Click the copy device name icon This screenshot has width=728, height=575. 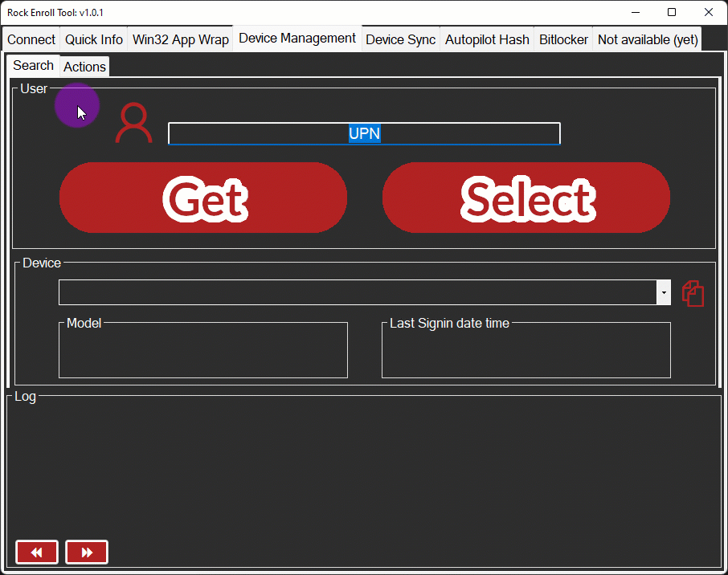coord(693,293)
